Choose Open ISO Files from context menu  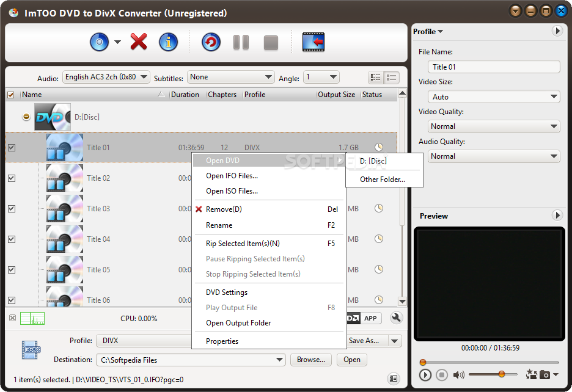click(268, 191)
